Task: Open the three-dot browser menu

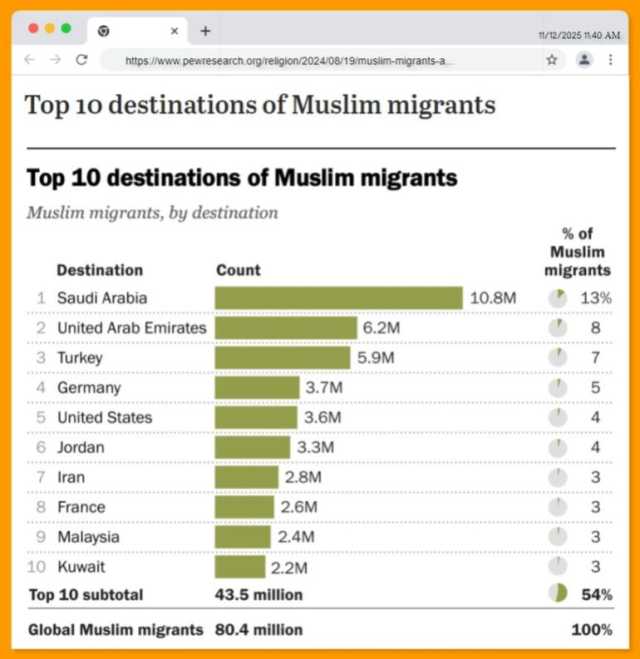Action: [611, 60]
